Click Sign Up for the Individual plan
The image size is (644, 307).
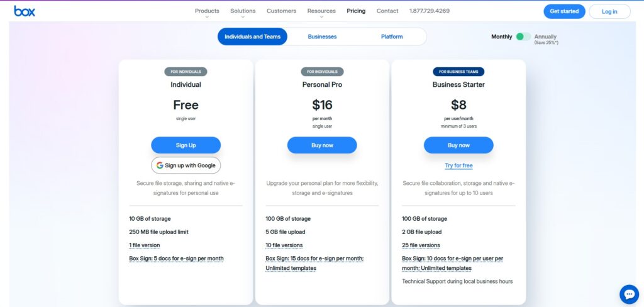[186, 145]
